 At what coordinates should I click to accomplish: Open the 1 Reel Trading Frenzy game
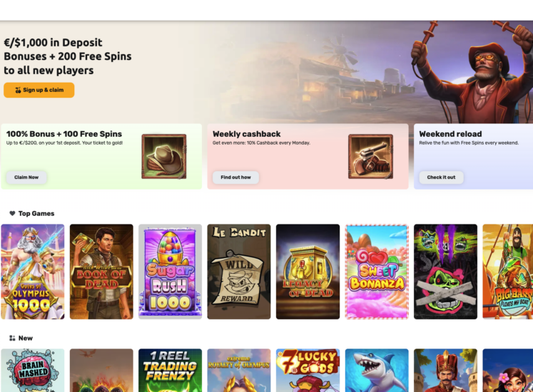click(x=171, y=370)
